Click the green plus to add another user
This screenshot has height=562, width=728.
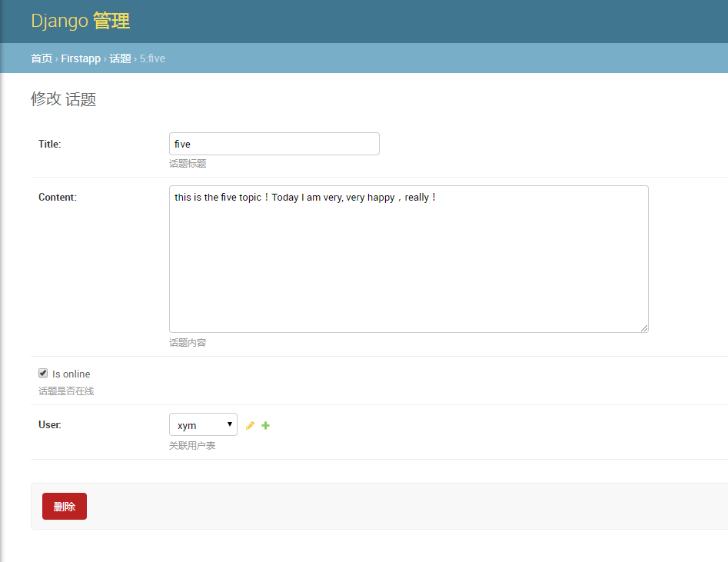(x=265, y=425)
